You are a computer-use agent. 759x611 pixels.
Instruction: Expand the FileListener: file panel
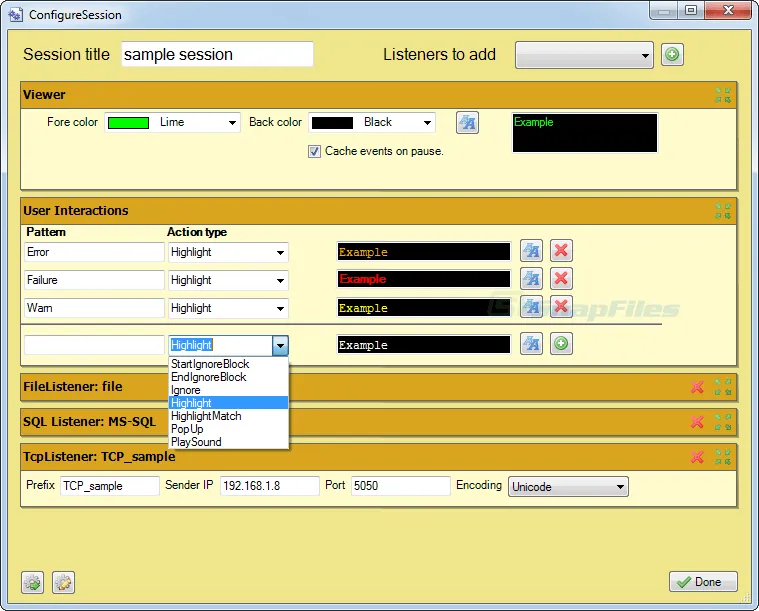[x=723, y=387]
